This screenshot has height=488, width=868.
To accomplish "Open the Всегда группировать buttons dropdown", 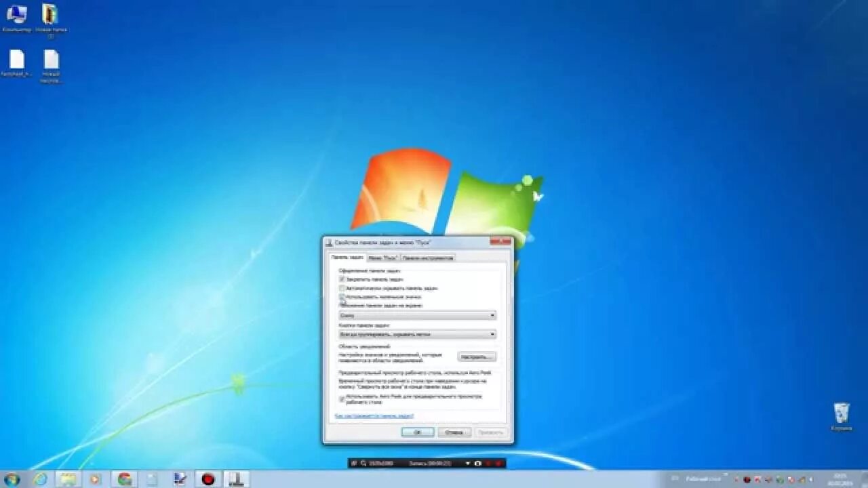I will pyautogui.click(x=493, y=334).
